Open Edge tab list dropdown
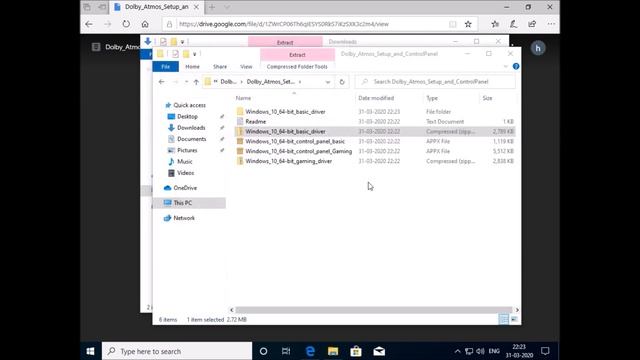Viewport: 640px width, 360px height. tap(227, 7)
